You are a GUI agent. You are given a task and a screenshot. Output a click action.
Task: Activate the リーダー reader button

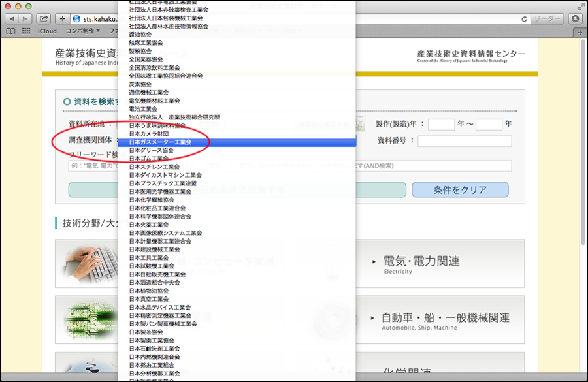(547, 19)
